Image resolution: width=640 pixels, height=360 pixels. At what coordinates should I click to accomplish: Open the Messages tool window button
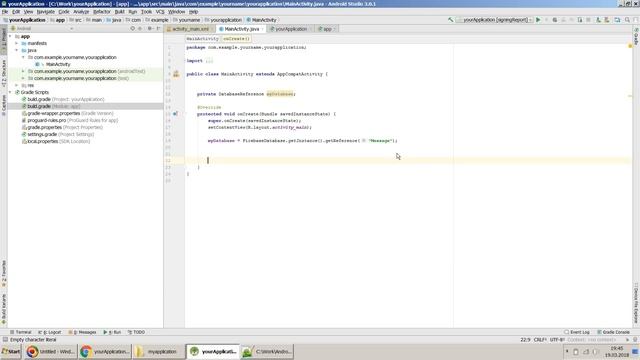tap(82, 332)
